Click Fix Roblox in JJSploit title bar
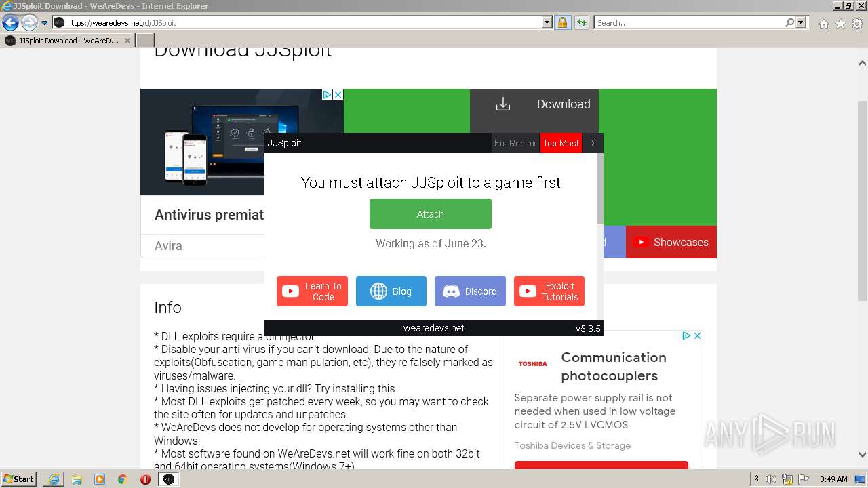The height and width of the screenshot is (488, 868). coord(515,143)
